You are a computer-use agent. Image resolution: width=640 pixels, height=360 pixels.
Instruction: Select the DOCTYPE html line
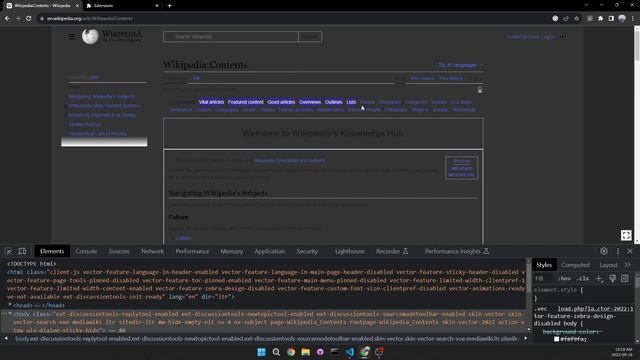pyautogui.click(x=31, y=264)
